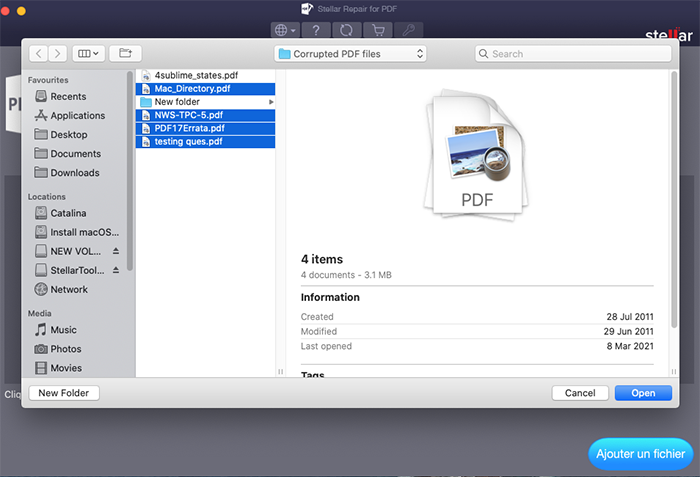The width and height of the screenshot is (700, 477).
Task: Expand New folder with its arrow
Action: coord(271,102)
